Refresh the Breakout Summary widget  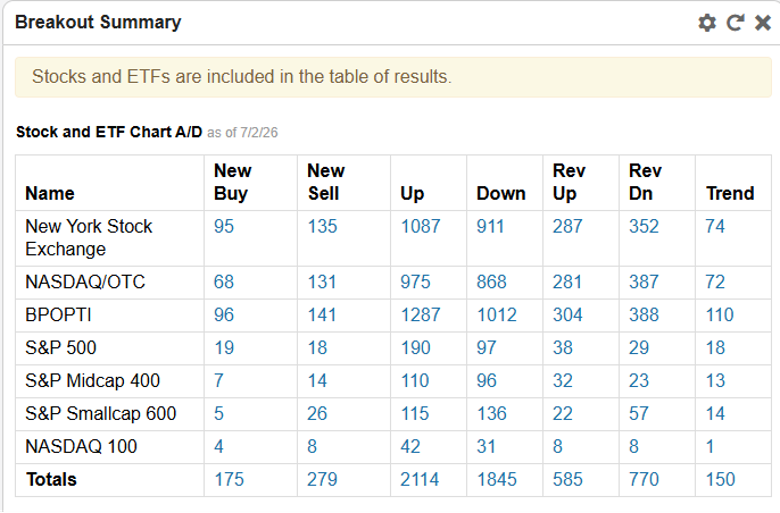click(x=735, y=23)
